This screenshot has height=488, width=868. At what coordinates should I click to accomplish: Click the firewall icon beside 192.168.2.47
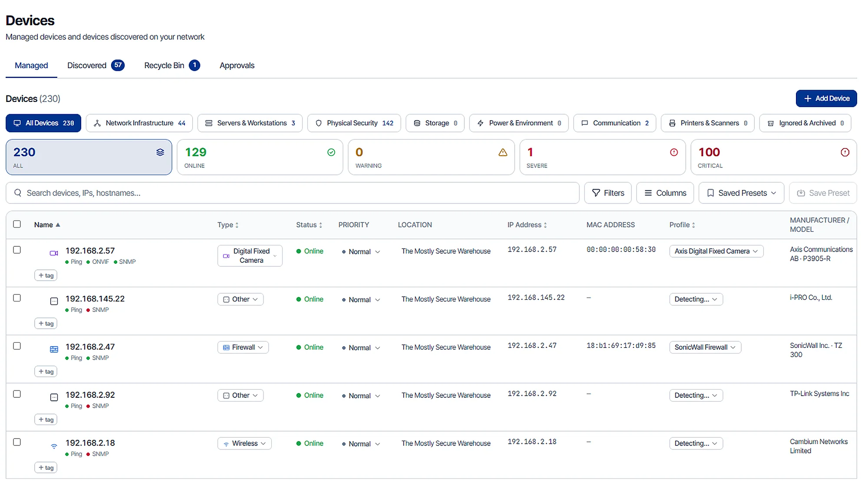54,349
